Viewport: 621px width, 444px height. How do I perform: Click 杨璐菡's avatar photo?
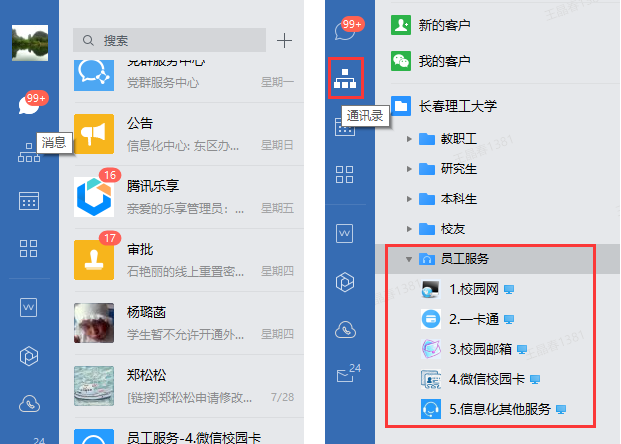click(94, 323)
